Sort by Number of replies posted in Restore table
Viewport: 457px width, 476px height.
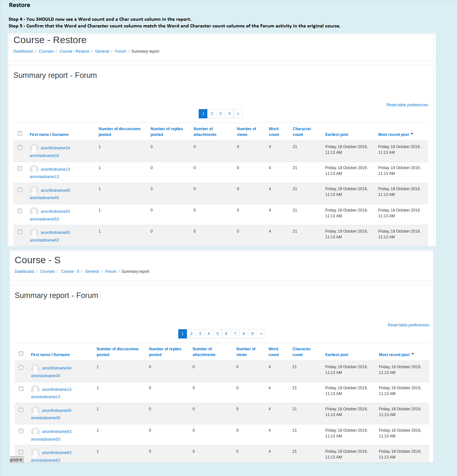pos(167,132)
